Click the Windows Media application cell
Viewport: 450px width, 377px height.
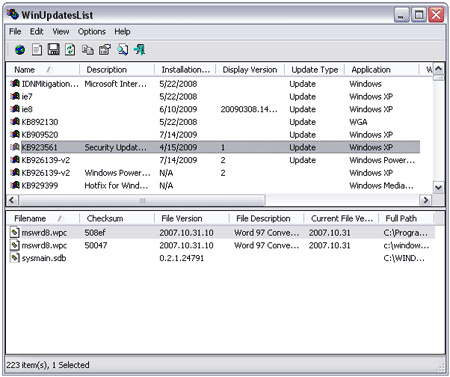(x=381, y=185)
